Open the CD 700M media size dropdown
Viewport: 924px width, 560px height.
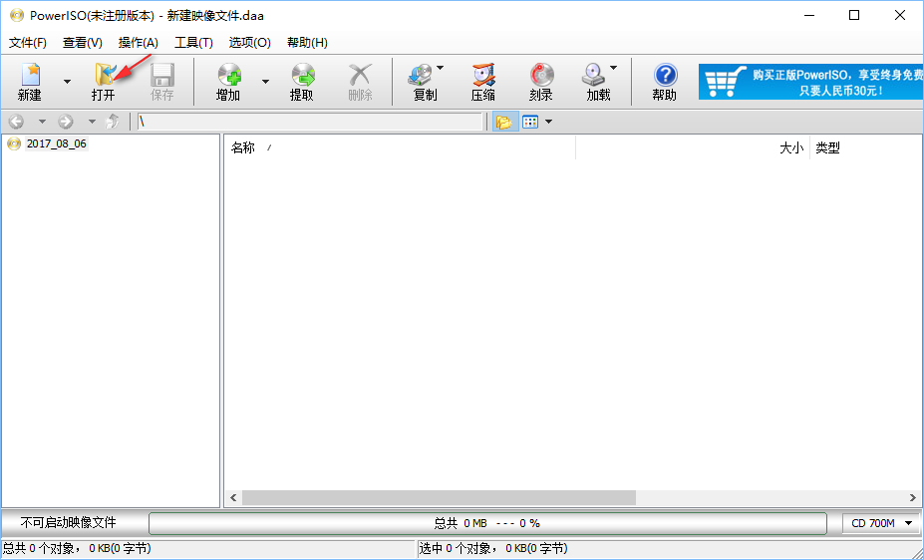coord(881,523)
